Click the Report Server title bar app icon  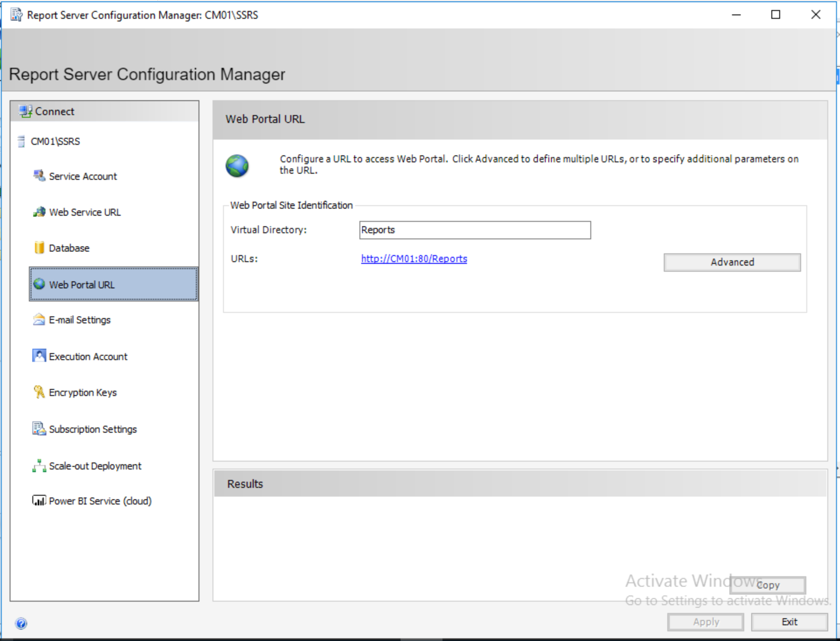coord(17,15)
